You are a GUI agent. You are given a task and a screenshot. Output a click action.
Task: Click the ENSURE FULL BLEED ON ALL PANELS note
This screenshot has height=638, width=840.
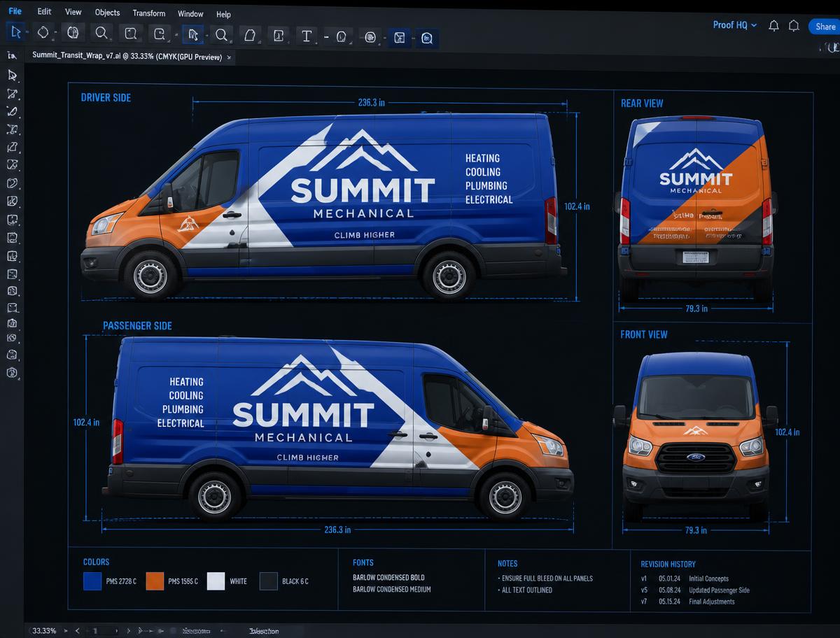tap(547, 579)
